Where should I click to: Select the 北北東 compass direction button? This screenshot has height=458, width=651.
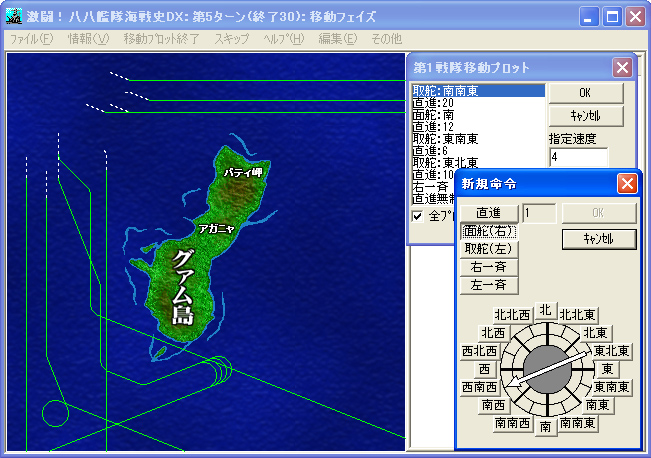coord(580,315)
